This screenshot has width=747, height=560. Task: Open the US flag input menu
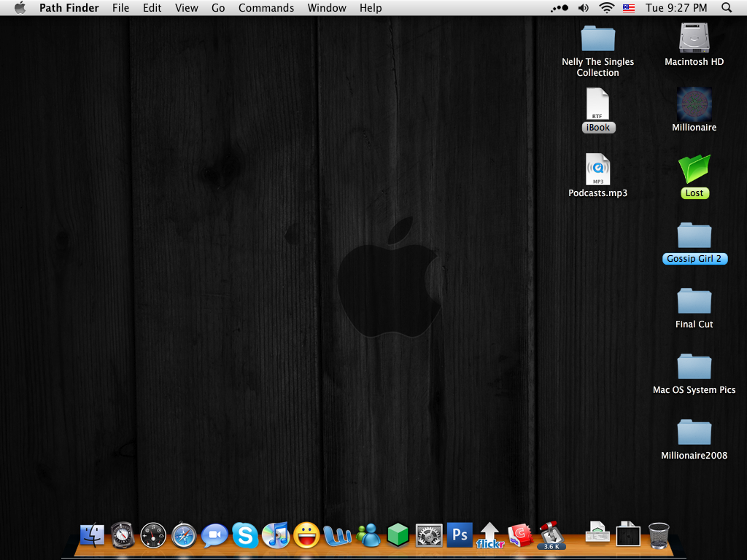(628, 8)
